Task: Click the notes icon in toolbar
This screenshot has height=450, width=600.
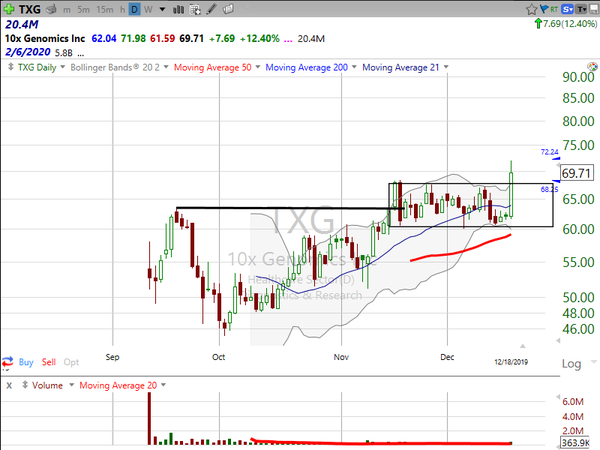Action: [228, 9]
